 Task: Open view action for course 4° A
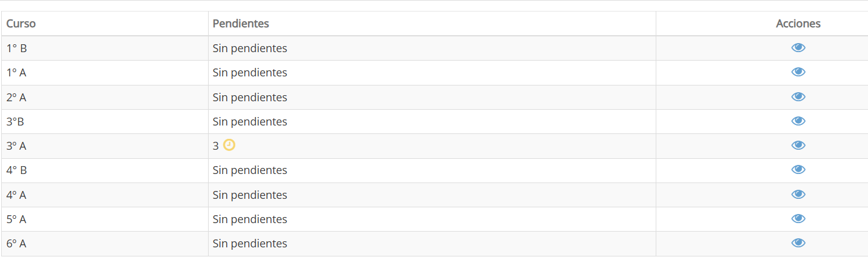click(798, 195)
